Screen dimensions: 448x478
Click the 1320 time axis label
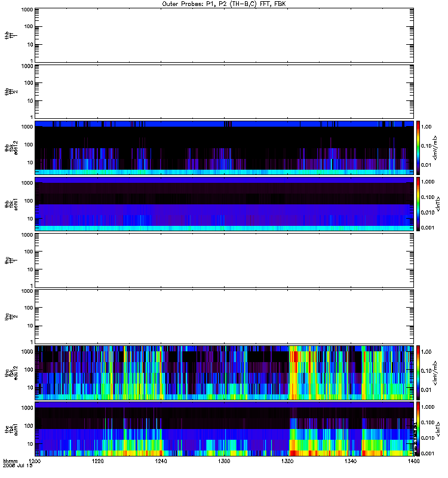pyautogui.click(x=287, y=461)
